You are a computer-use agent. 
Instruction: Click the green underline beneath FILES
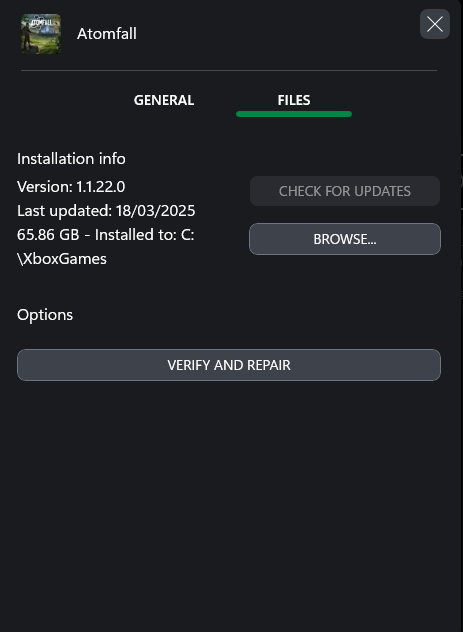point(294,114)
